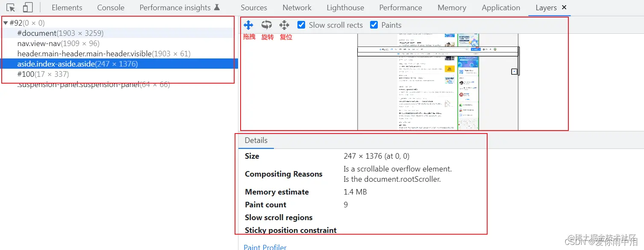The height and width of the screenshot is (250, 644).
Task: Click the reset transform icon
Action: click(x=284, y=25)
